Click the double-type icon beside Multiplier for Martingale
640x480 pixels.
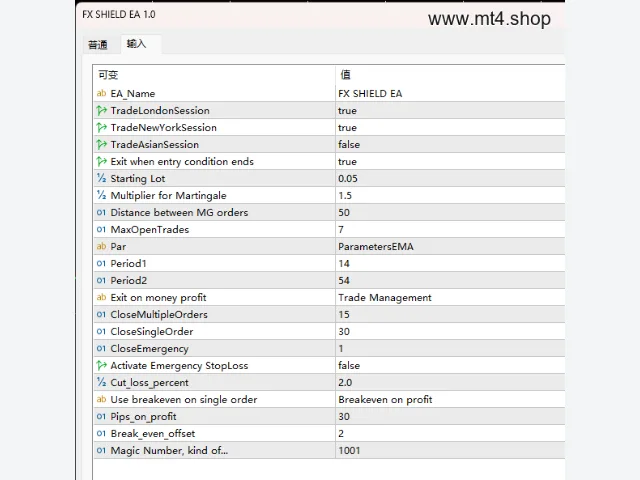(102, 196)
